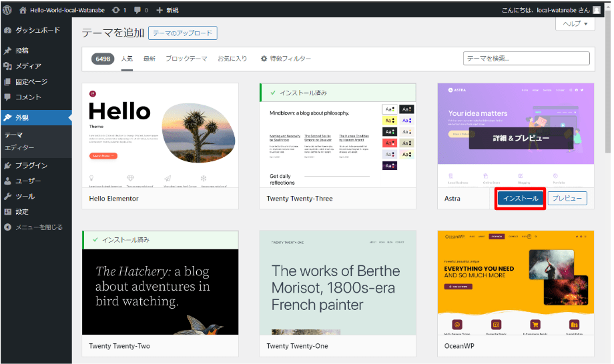The width and height of the screenshot is (614, 364).
Task: Click 詳細 & プレビュー on Astra
Action: click(x=521, y=139)
